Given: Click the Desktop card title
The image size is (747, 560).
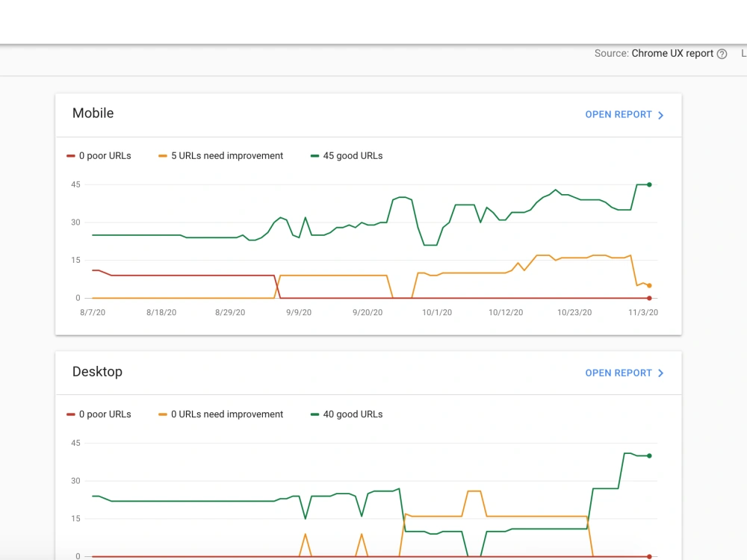Looking at the screenshot, I should [x=97, y=372].
